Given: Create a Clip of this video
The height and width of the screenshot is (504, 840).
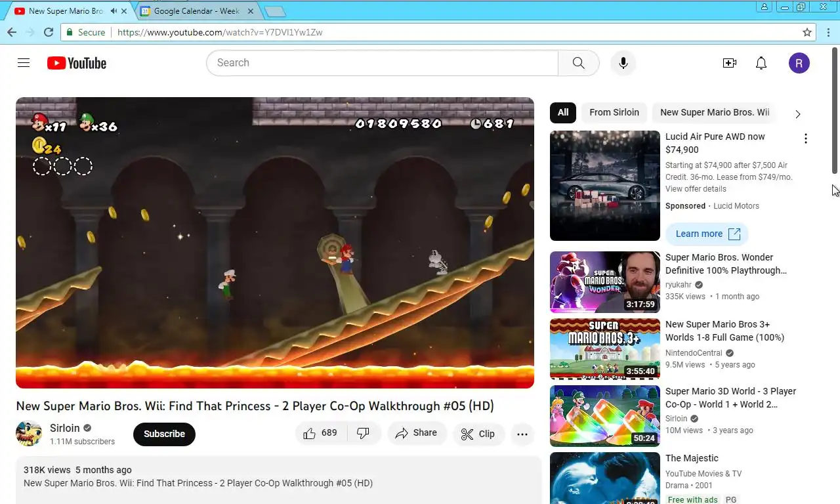Looking at the screenshot, I should click(478, 434).
